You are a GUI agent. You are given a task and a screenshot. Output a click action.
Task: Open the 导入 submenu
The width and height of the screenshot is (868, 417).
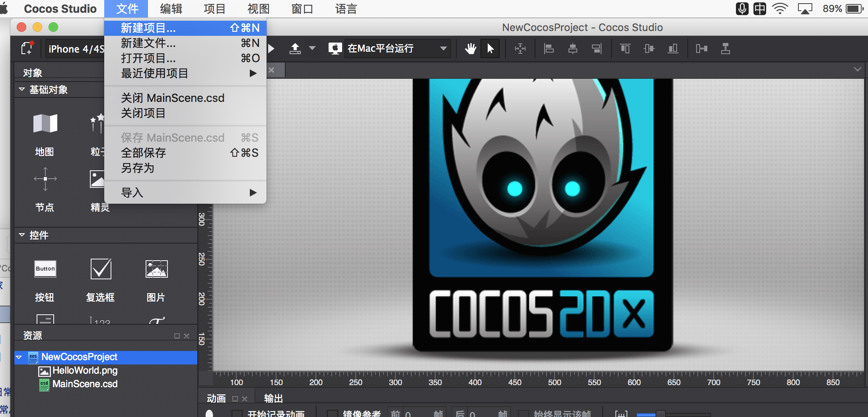pos(185,193)
